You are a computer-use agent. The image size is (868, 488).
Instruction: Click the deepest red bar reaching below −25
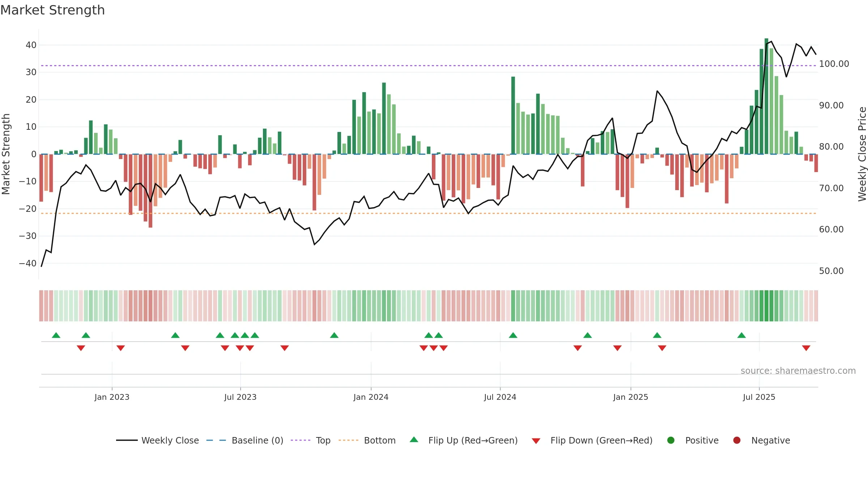[150, 191]
